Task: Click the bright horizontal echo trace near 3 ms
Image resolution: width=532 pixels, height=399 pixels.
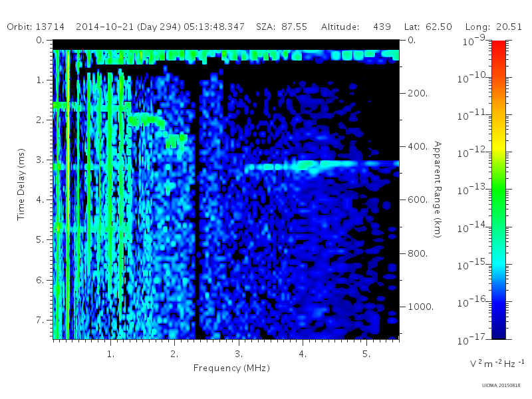Action: 322,165
